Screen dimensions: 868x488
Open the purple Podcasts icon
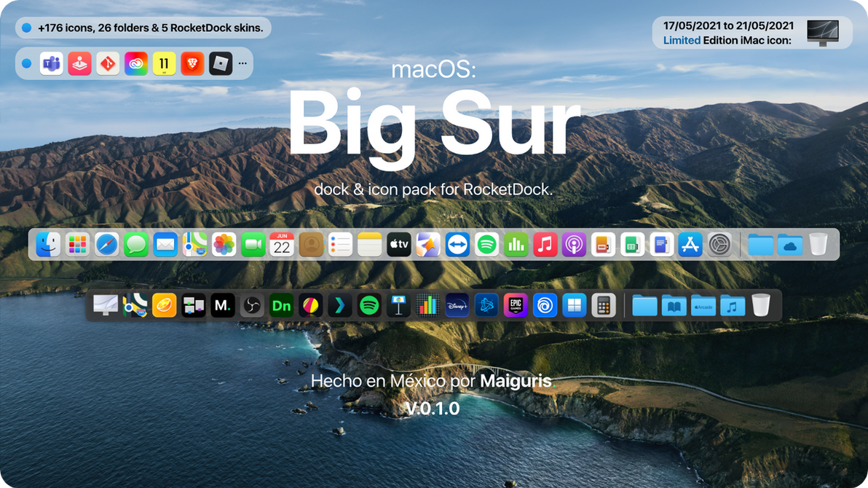[574, 244]
